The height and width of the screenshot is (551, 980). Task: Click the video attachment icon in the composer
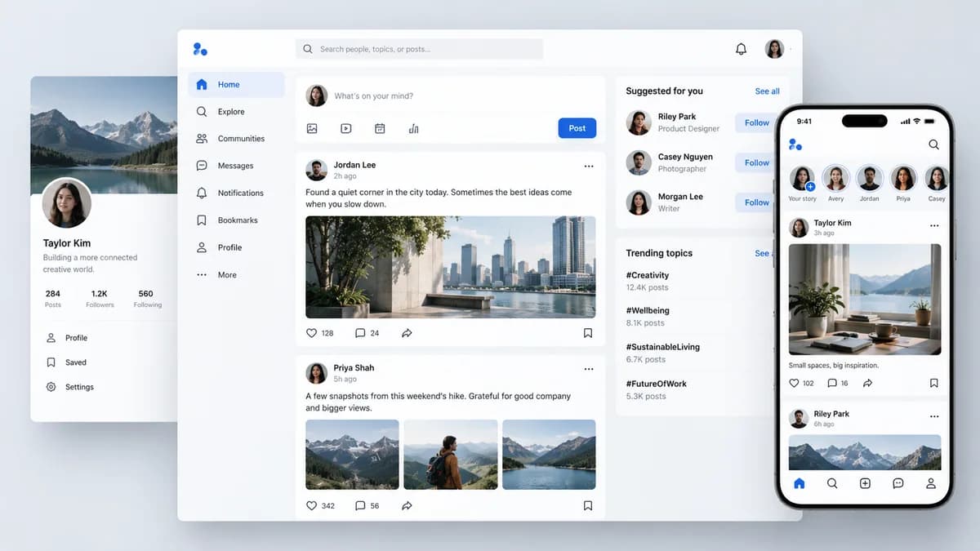pyautogui.click(x=345, y=128)
